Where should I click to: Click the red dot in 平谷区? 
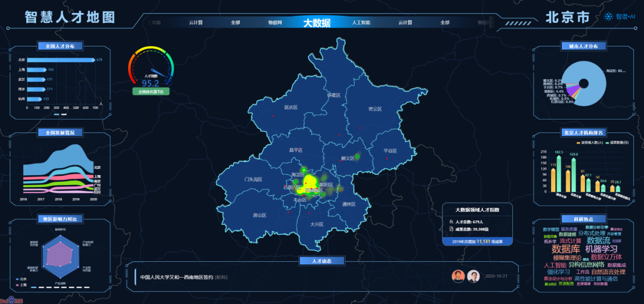(x=387, y=159)
